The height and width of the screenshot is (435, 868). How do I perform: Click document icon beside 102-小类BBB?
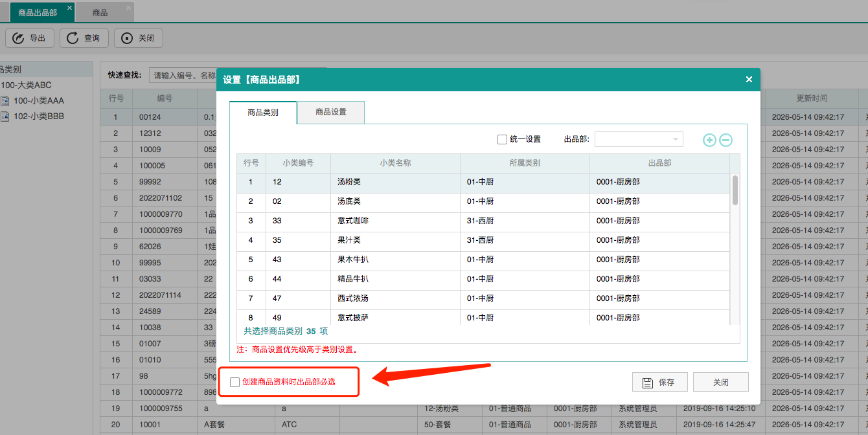point(5,117)
